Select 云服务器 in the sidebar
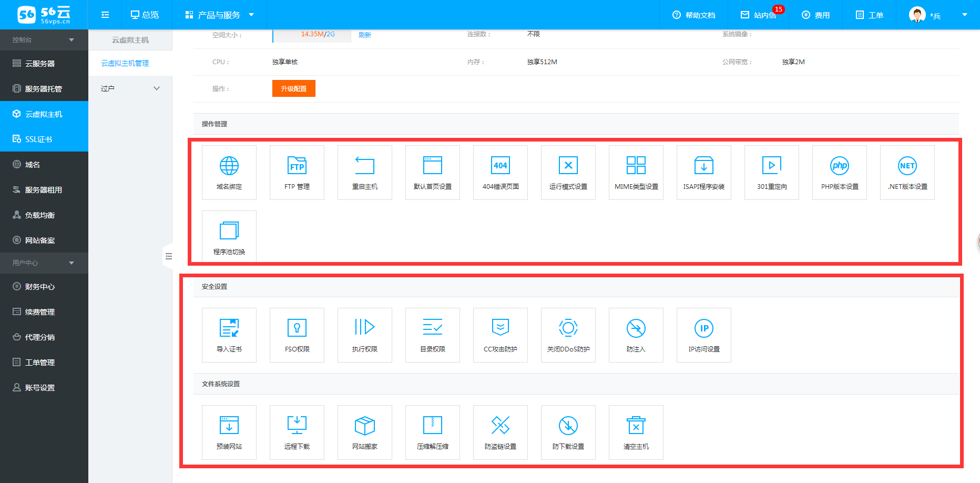 click(40, 64)
